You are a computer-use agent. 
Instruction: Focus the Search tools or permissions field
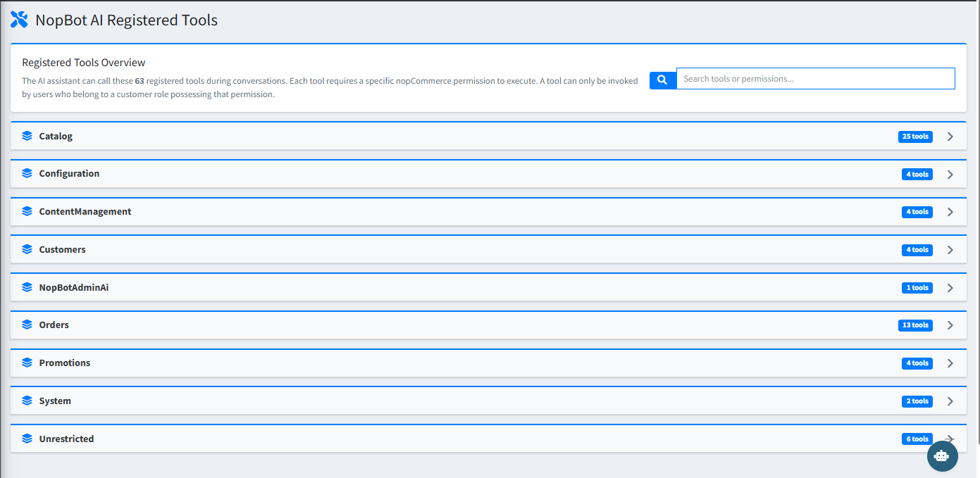pos(816,79)
